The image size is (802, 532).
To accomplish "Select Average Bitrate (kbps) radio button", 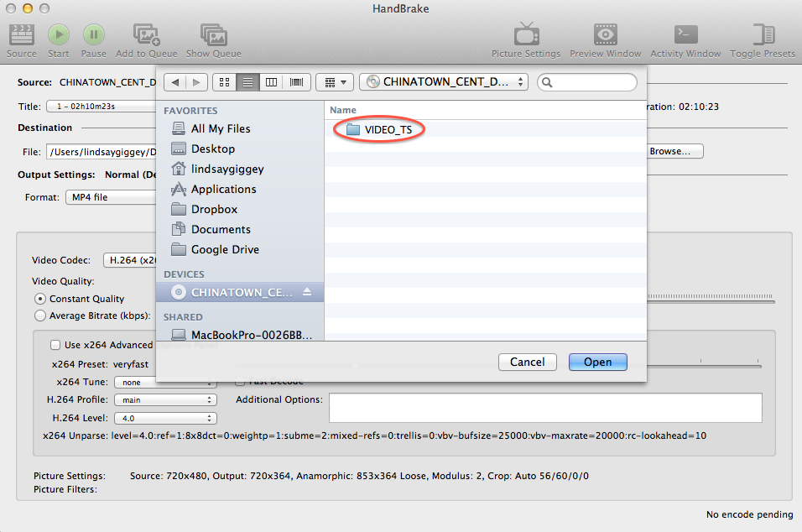I will 40,316.
